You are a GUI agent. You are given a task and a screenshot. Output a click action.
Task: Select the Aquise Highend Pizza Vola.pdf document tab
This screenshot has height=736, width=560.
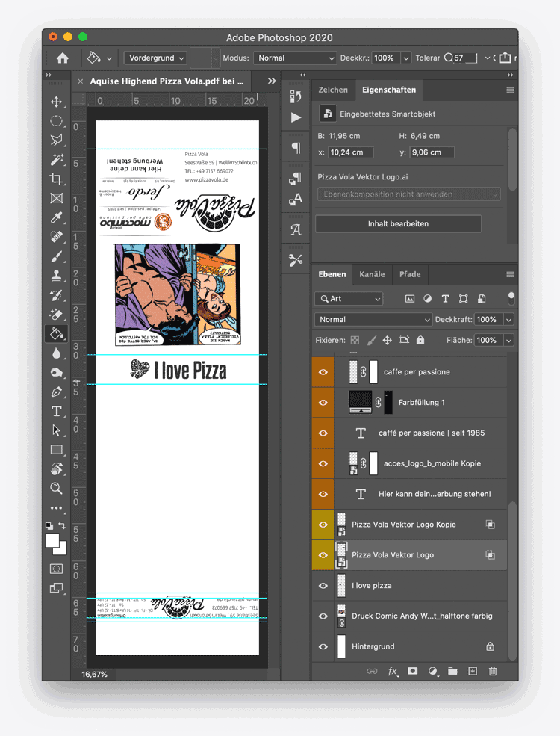coord(167,81)
